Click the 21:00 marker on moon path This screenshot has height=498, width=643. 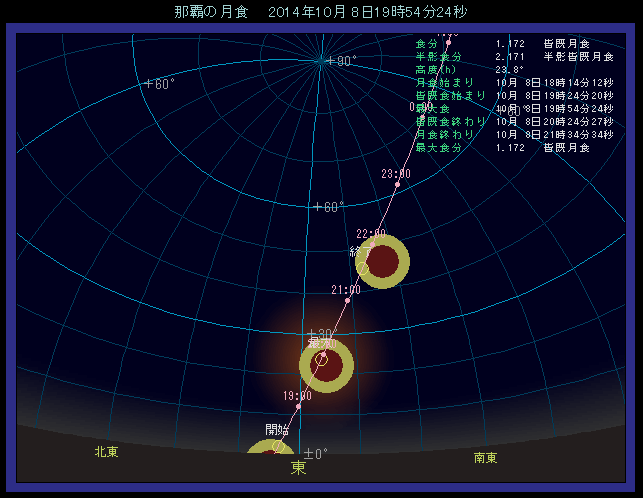pos(347,300)
